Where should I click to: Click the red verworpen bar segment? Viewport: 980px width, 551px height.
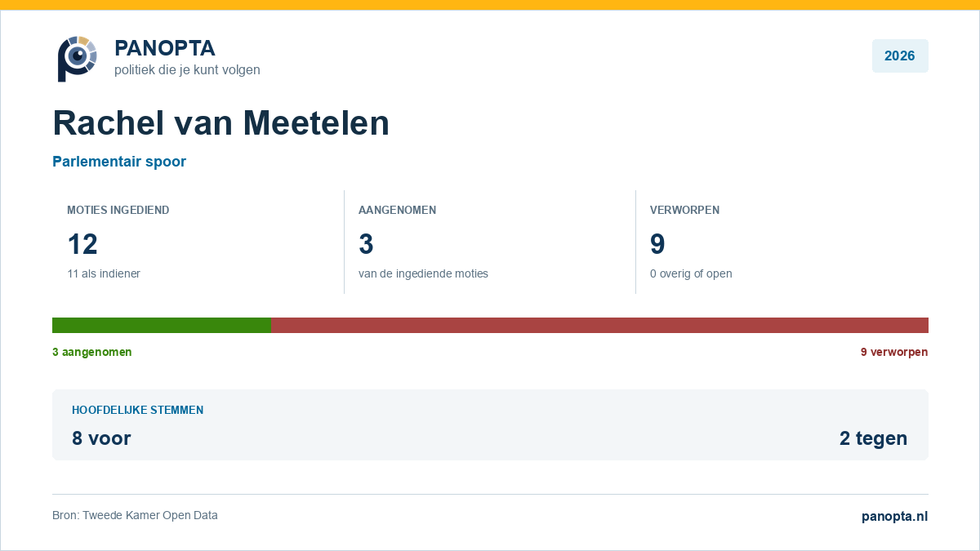click(x=599, y=325)
